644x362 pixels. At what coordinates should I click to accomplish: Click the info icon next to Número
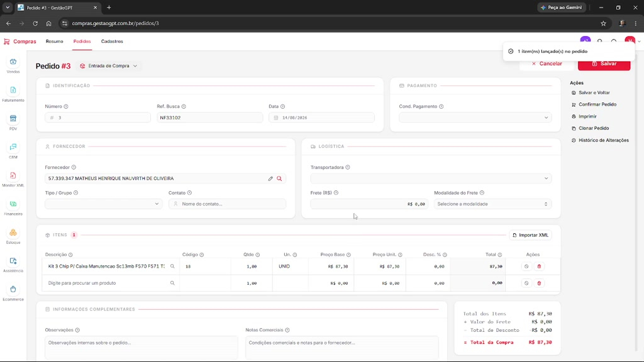pos(66,106)
